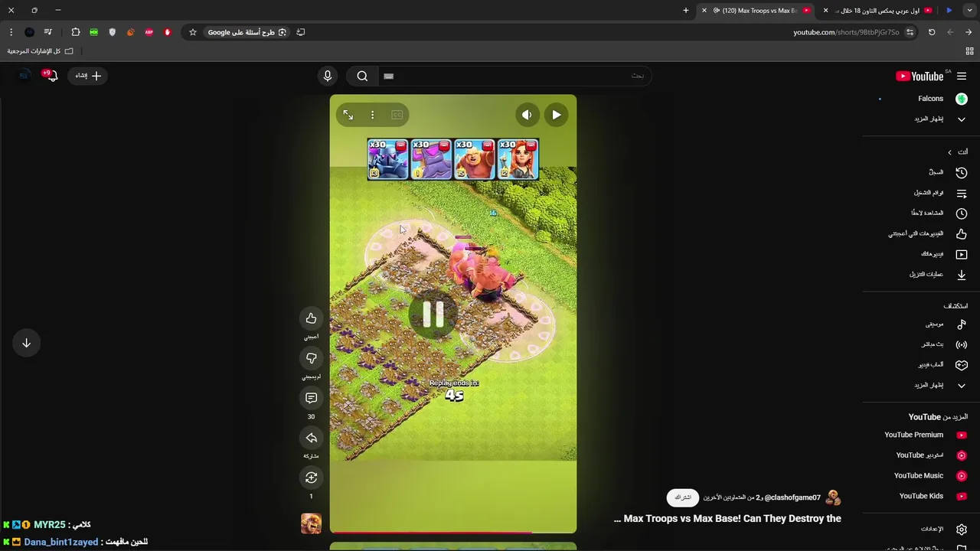The image size is (980, 551).
Task: Go to YouTube home via logo
Action: 920,76
